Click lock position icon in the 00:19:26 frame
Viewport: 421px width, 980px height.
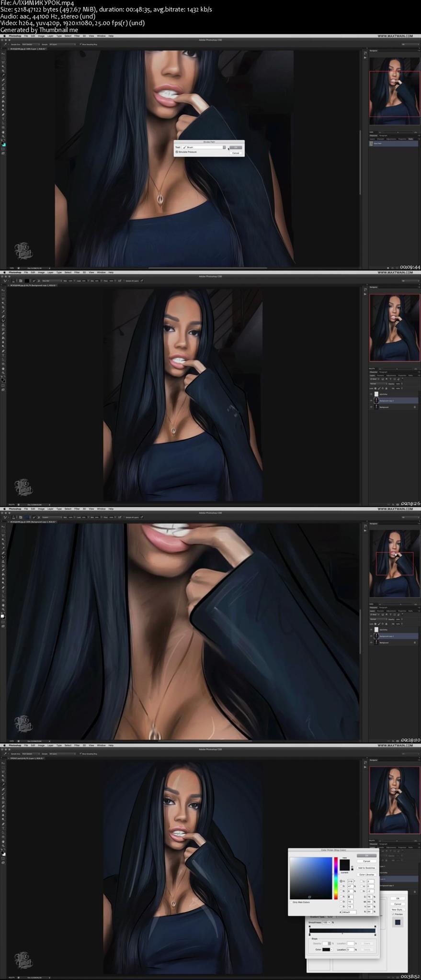pos(383,389)
